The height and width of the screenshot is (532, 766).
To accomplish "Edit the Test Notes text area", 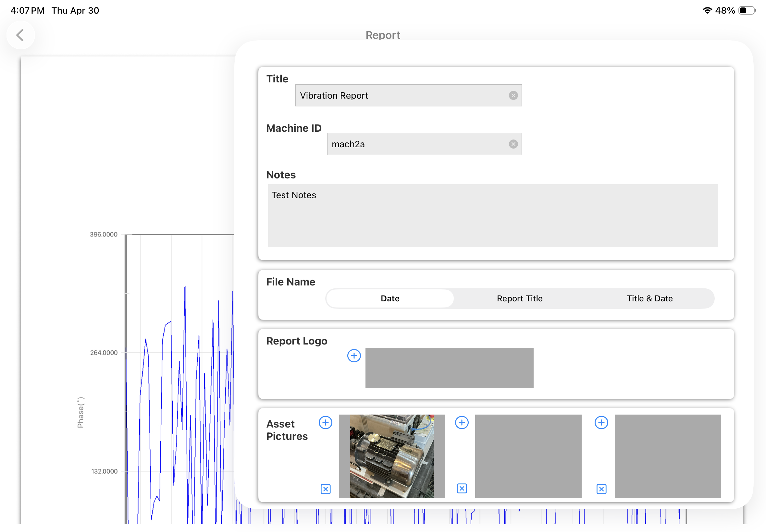I will [493, 216].
